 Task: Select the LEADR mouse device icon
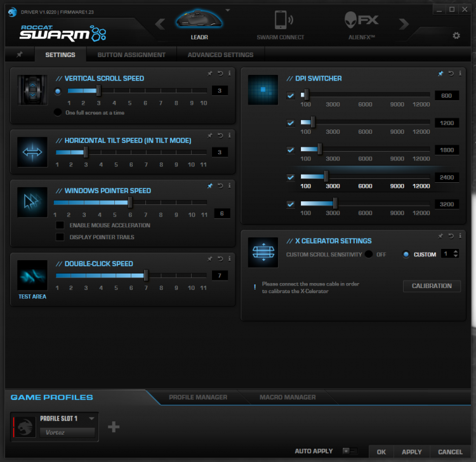[x=199, y=20]
